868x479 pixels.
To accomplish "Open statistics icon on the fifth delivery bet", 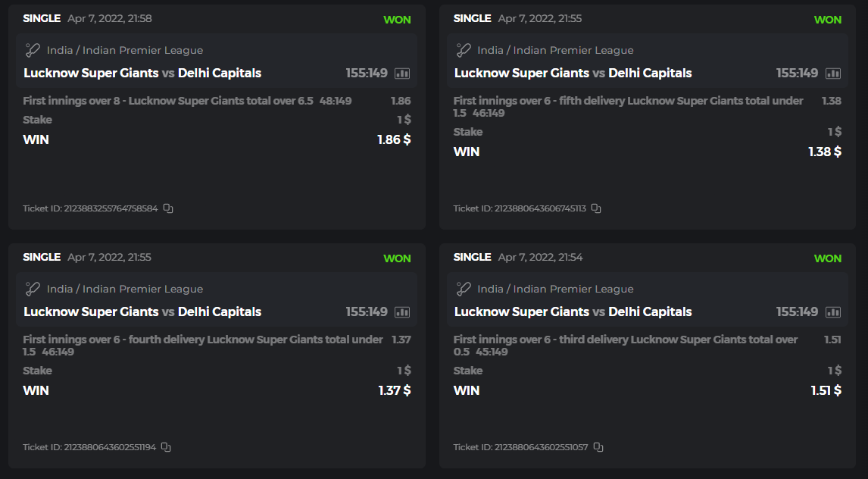I will point(833,74).
